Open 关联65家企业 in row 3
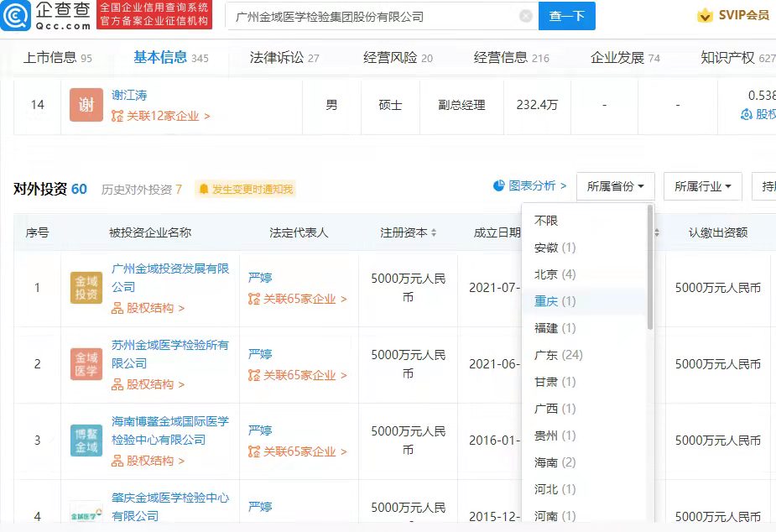The width and height of the screenshot is (776, 532). click(x=298, y=451)
